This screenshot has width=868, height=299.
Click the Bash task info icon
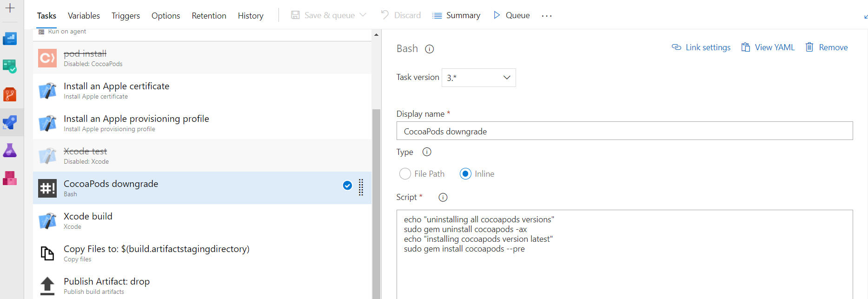coord(430,49)
